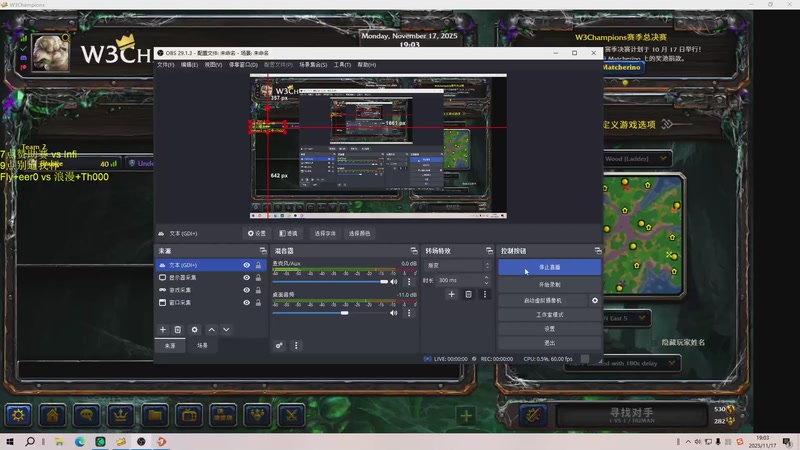
Task: Undock the 控制按钮 controls panel
Action: (598, 251)
